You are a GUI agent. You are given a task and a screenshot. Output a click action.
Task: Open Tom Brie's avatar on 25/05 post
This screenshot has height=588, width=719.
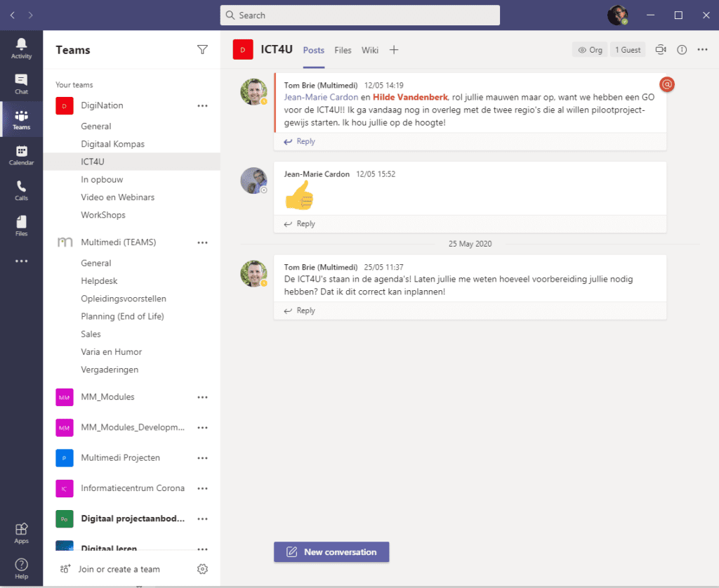253,274
